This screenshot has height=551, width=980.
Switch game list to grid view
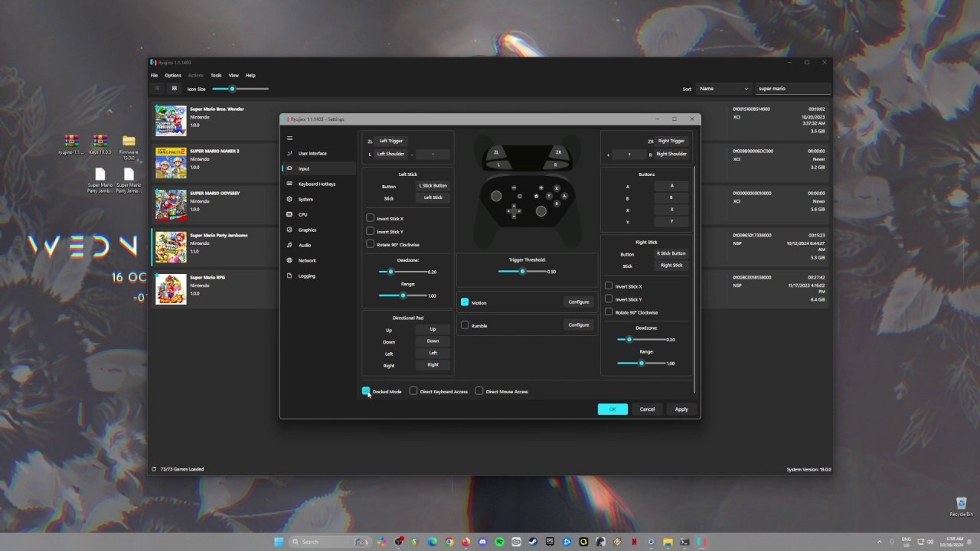174,89
